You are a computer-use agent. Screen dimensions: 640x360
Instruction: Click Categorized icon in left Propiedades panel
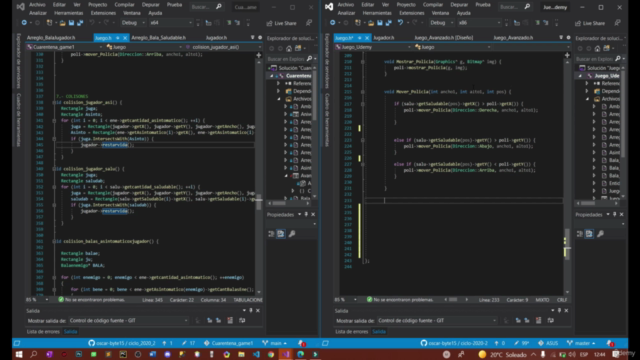pyautogui.click(x=271, y=234)
